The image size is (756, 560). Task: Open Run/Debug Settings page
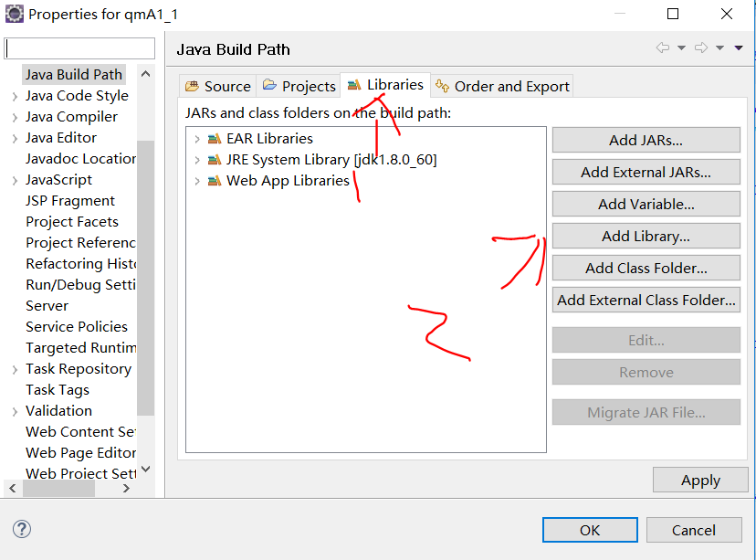pyautogui.click(x=80, y=285)
